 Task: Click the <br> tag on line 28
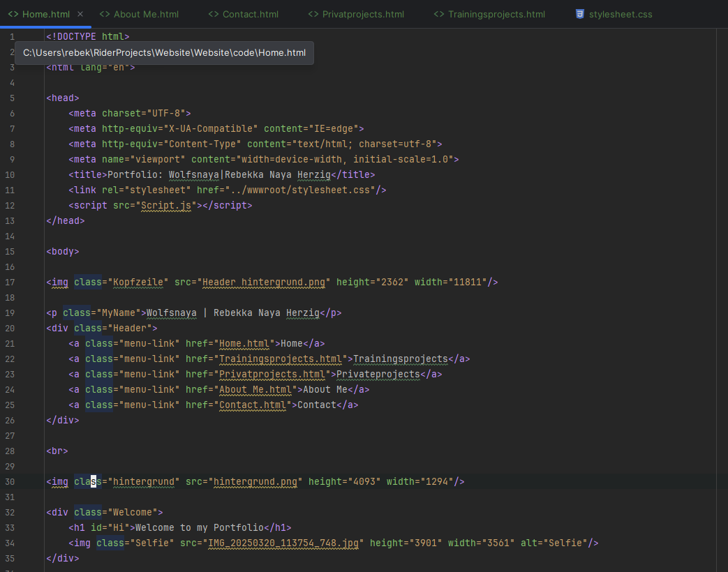click(57, 451)
